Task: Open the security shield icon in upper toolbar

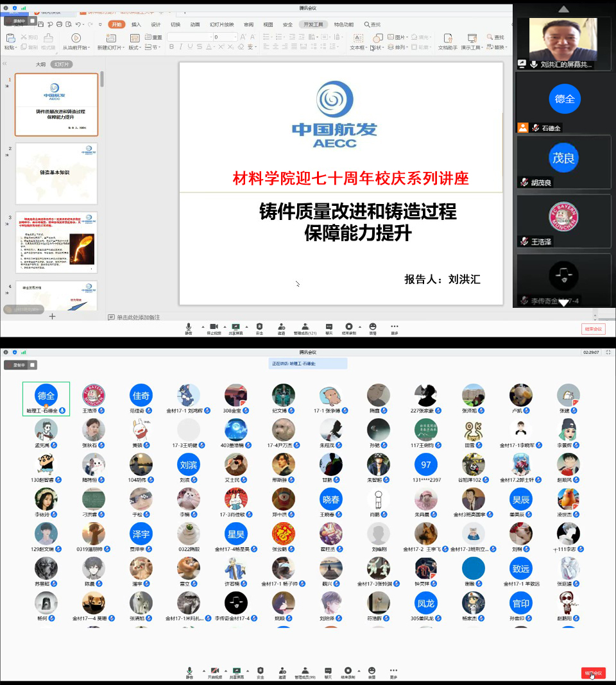Action: click(x=259, y=328)
